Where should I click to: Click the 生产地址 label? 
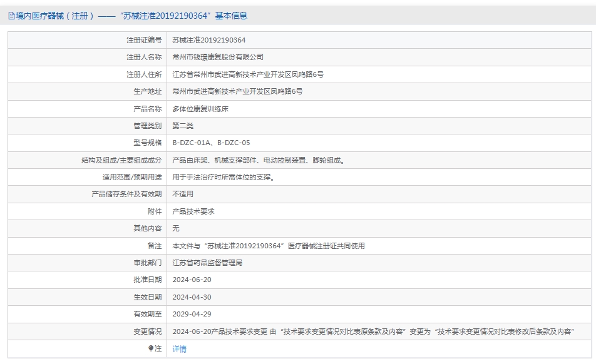(148, 91)
